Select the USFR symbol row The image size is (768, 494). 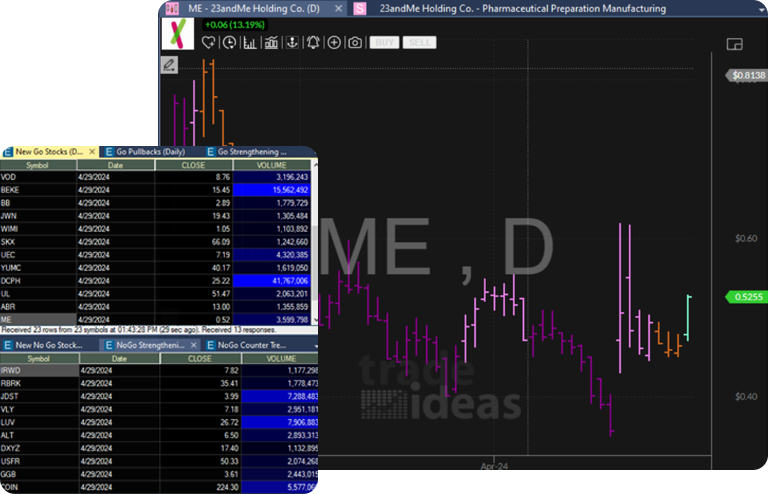coord(159,461)
